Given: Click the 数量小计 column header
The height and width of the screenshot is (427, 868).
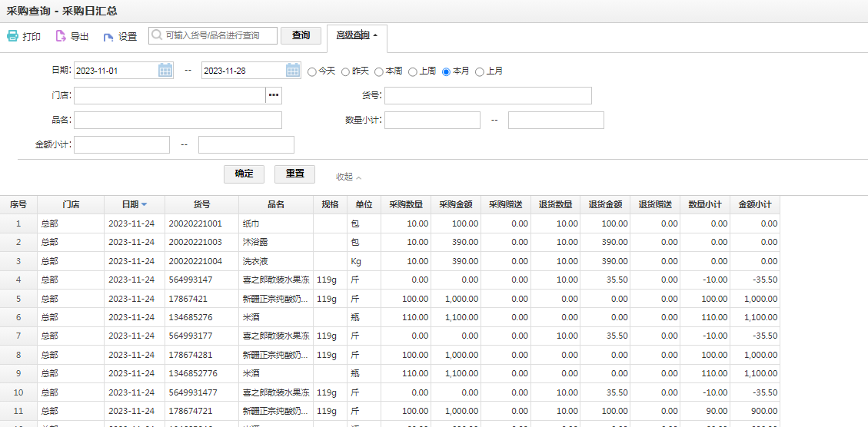Looking at the screenshot, I should tap(705, 204).
